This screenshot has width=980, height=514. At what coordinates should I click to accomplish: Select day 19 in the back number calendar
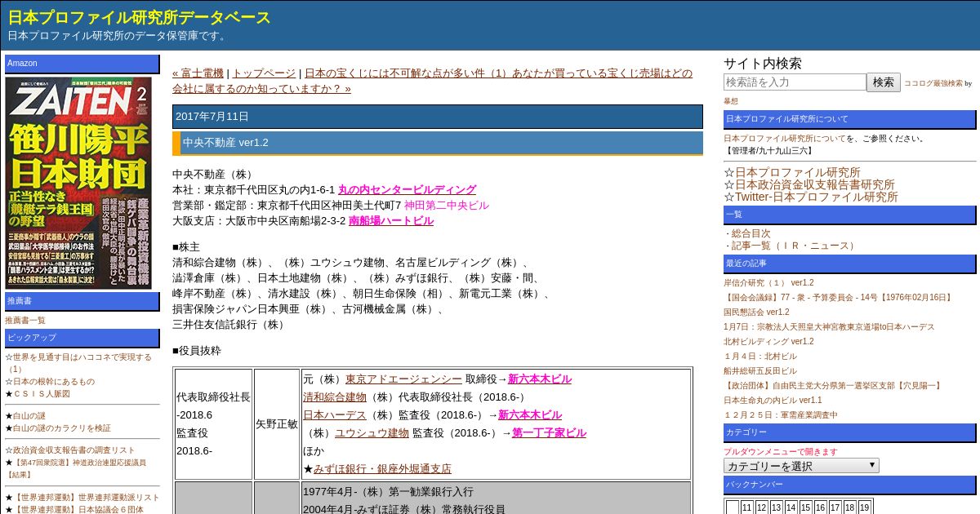click(864, 507)
